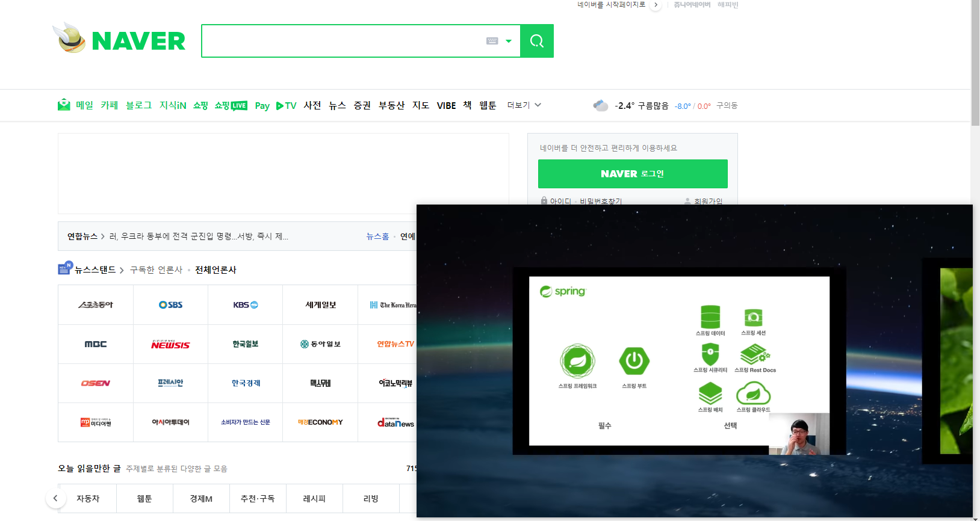Select the 자동차 topic tab
The height and width of the screenshot is (521, 980).
tap(88, 499)
